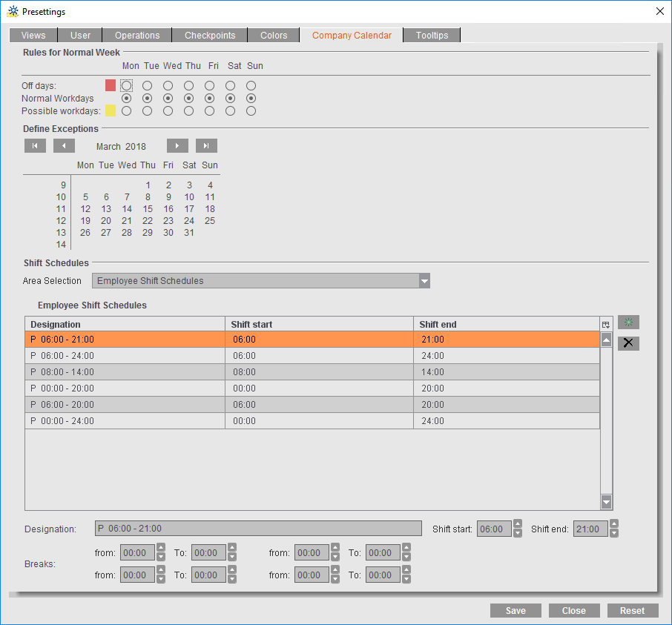Set Wednesday as Possible workday
The image size is (672, 625).
click(168, 111)
